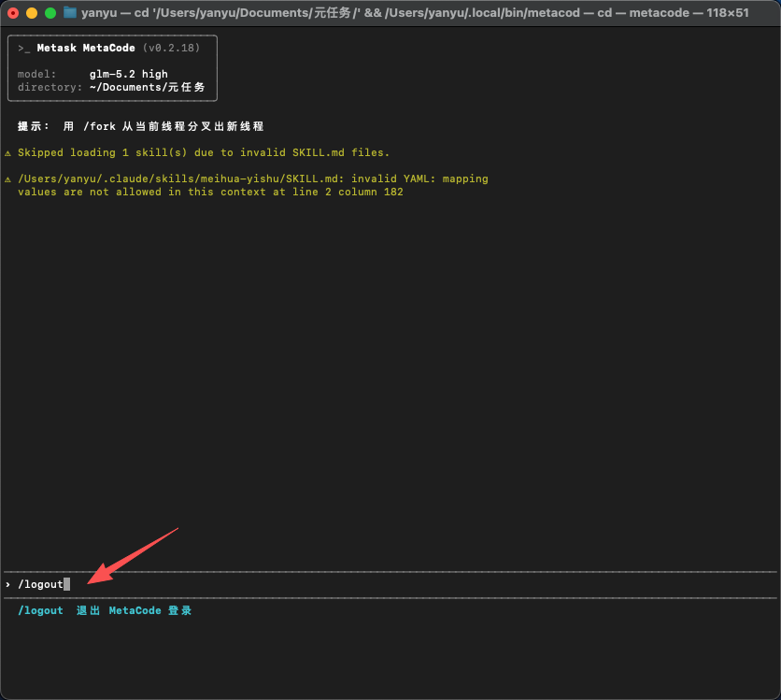
Task: Click the version text '(v0.2.18)'
Action: pyautogui.click(x=171, y=48)
